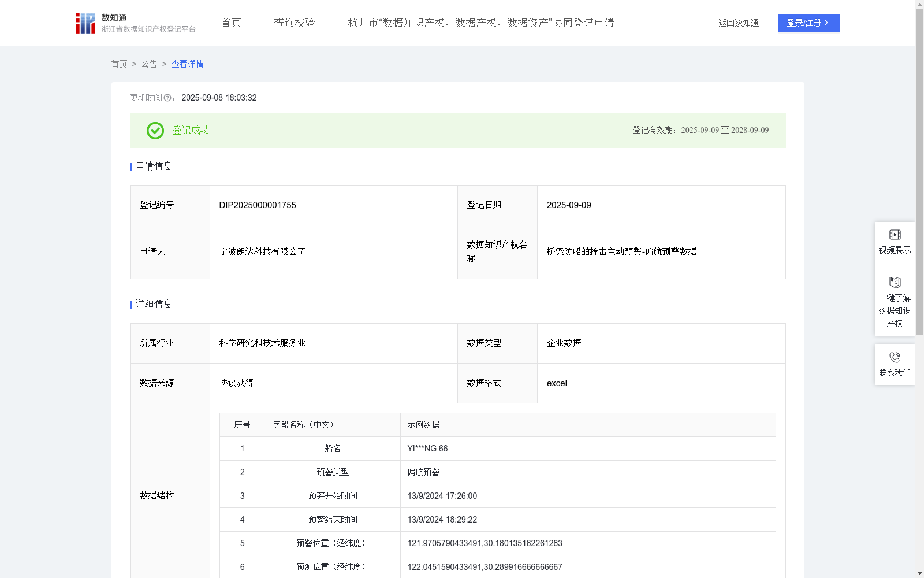
Task: Click the 序号 column header
Action: click(x=242, y=425)
